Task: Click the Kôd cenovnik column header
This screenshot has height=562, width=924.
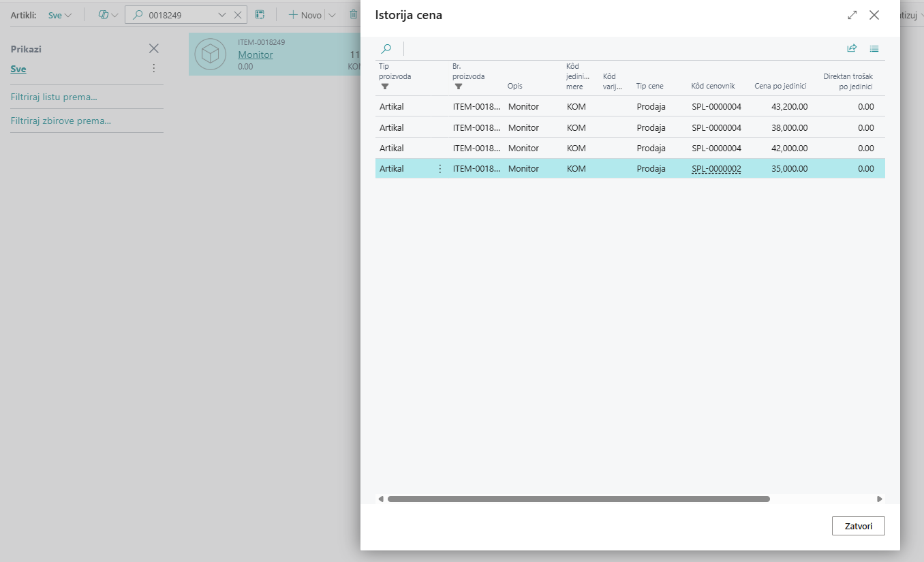Action: click(713, 86)
